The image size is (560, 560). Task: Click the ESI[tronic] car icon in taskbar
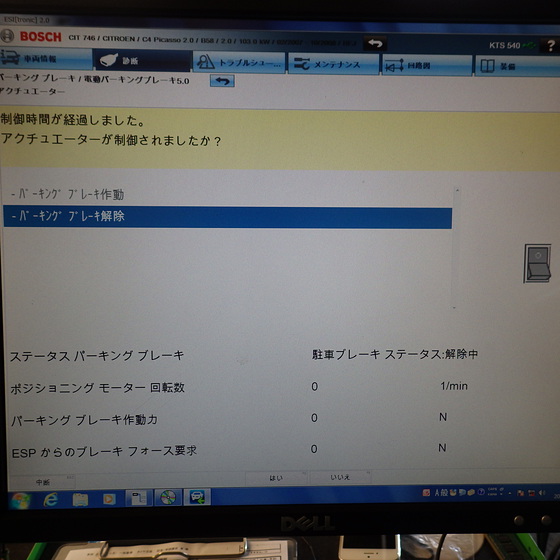click(197, 497)
